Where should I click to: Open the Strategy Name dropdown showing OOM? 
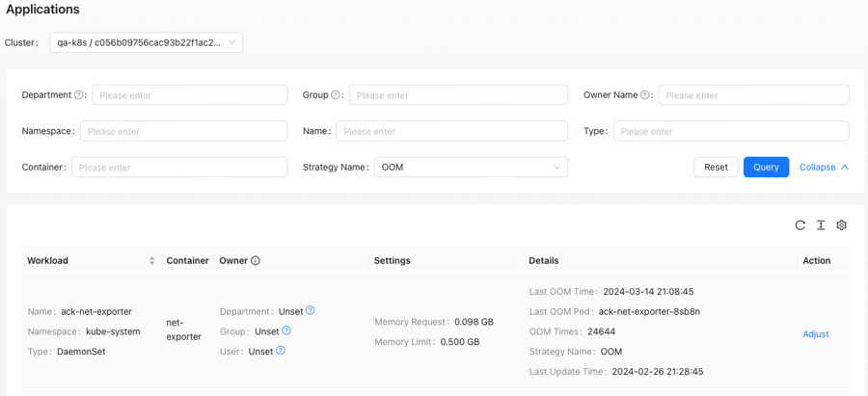(471, 167)
